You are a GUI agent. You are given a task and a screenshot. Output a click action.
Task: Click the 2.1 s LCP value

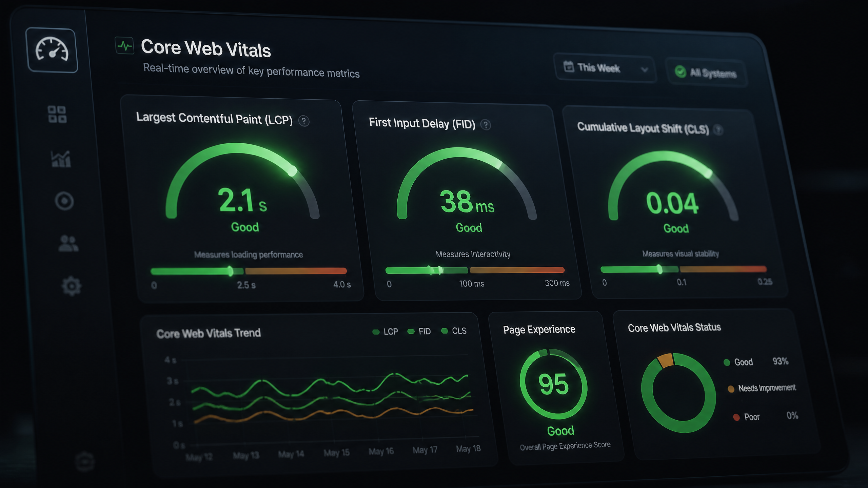coord(242,200)
